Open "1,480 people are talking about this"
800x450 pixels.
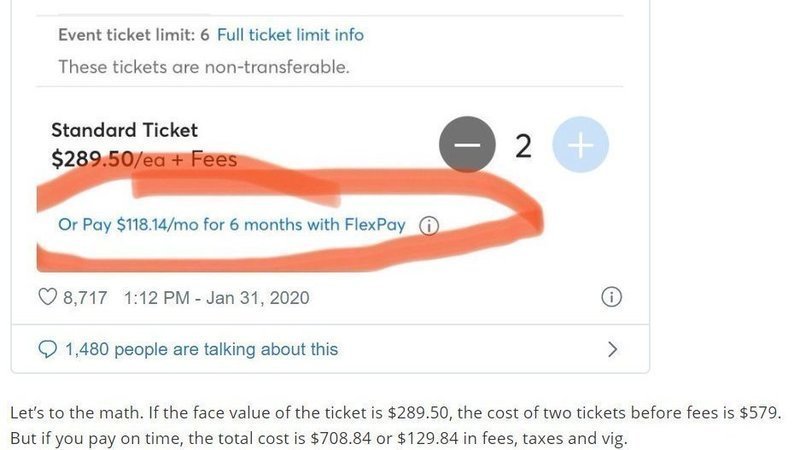(x=201, y=349)
